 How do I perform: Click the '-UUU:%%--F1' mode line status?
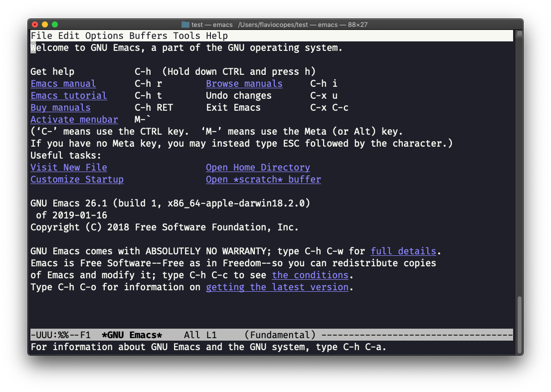click(x=60, y=335)
